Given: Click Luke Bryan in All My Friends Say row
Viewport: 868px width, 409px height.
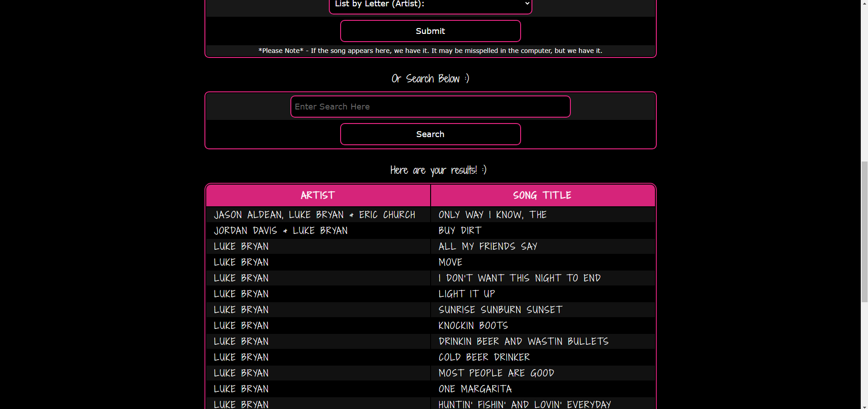Looking at the screenshot, I should (241, 247).
